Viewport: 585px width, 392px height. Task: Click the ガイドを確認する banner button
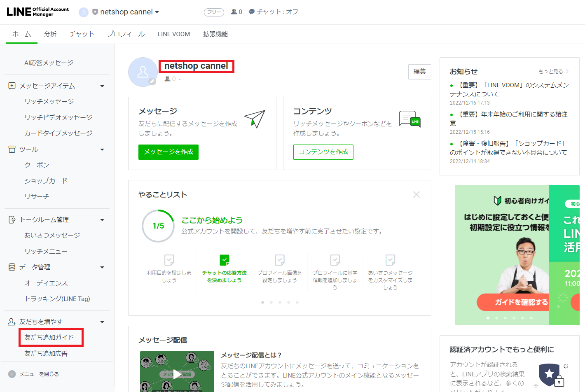[513, 302]
